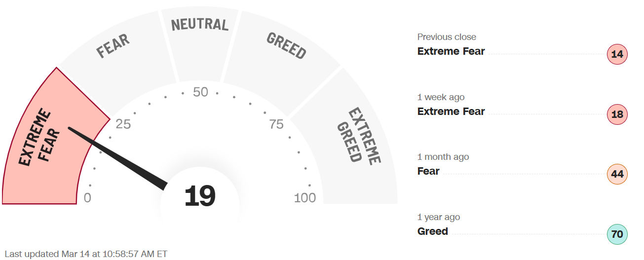Click the Previous close badge showing 14
This screenshot has height=260, width=644.
tap(617, 54)
